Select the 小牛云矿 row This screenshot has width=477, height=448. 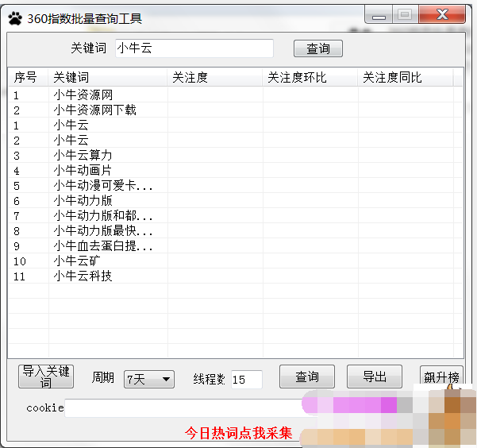[77, 261]
